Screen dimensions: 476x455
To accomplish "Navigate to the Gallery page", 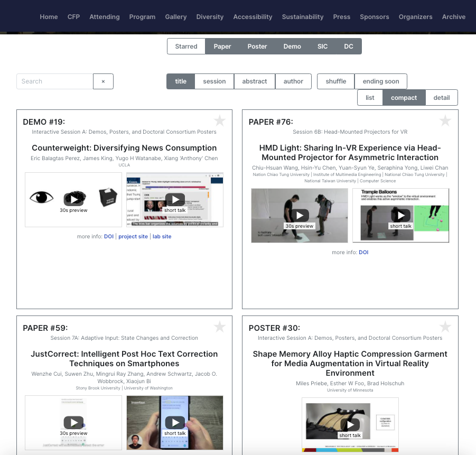I will 175,16.
